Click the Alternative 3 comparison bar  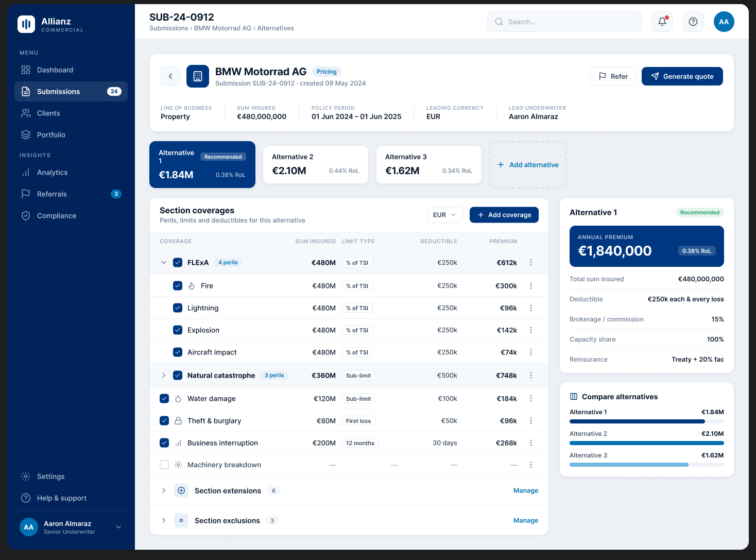click(647, 465)
